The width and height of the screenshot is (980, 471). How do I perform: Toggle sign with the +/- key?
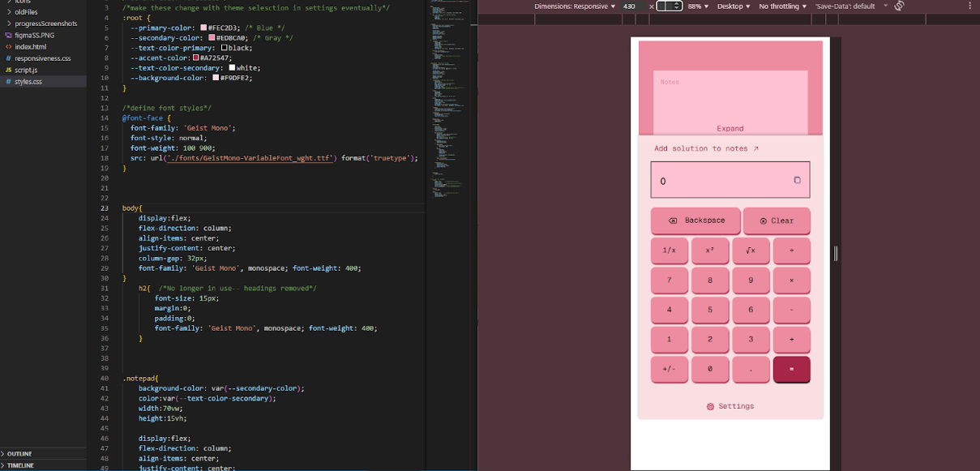669,369
